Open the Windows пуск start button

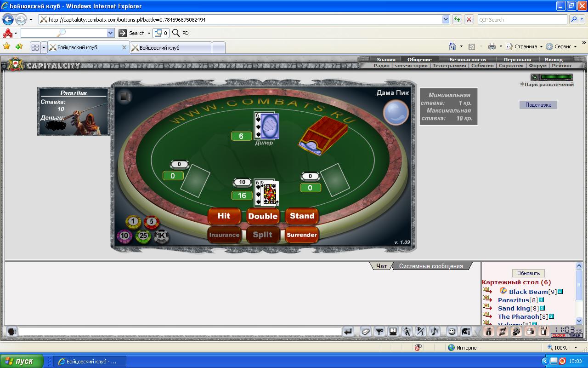pos(22,362)
